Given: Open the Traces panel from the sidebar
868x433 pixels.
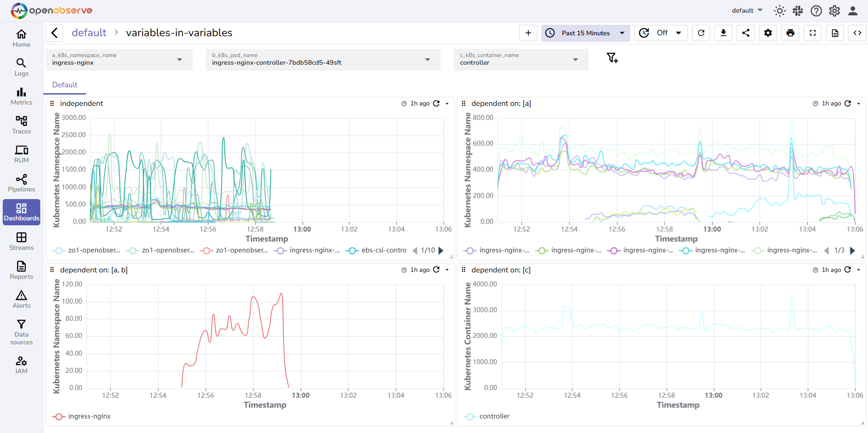Looking at the screenshot, I should click(21, 125).
